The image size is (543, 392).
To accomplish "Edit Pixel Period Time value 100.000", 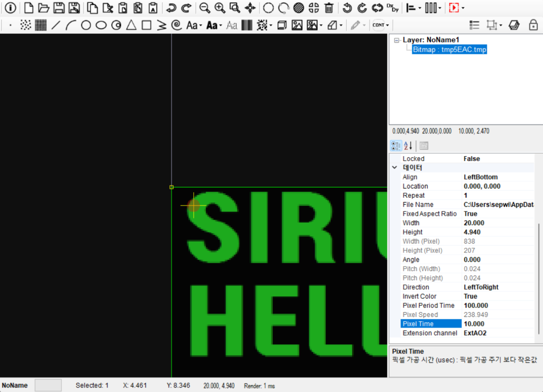I will [x=498, y=306].
